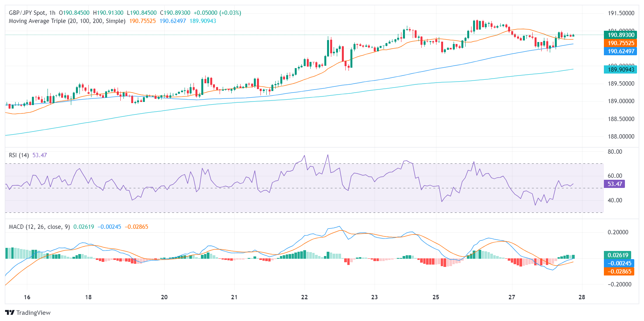Click date 22 on the time axis
The image size is (644, 321).
click(304, 297)
